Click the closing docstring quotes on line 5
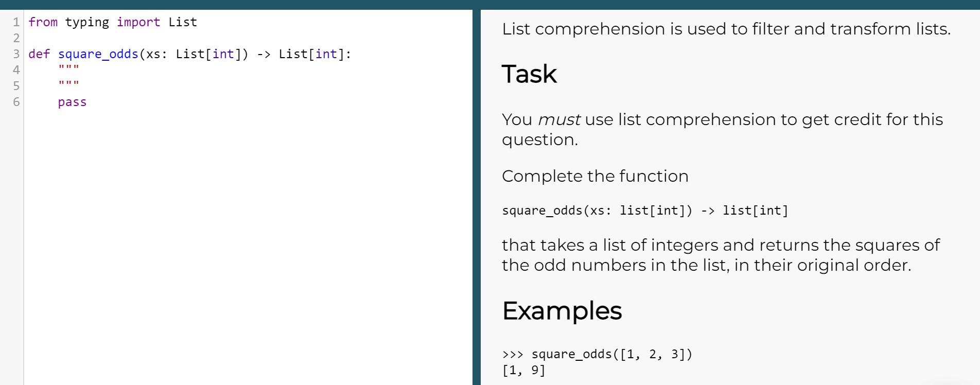 [x=68, y=84]
